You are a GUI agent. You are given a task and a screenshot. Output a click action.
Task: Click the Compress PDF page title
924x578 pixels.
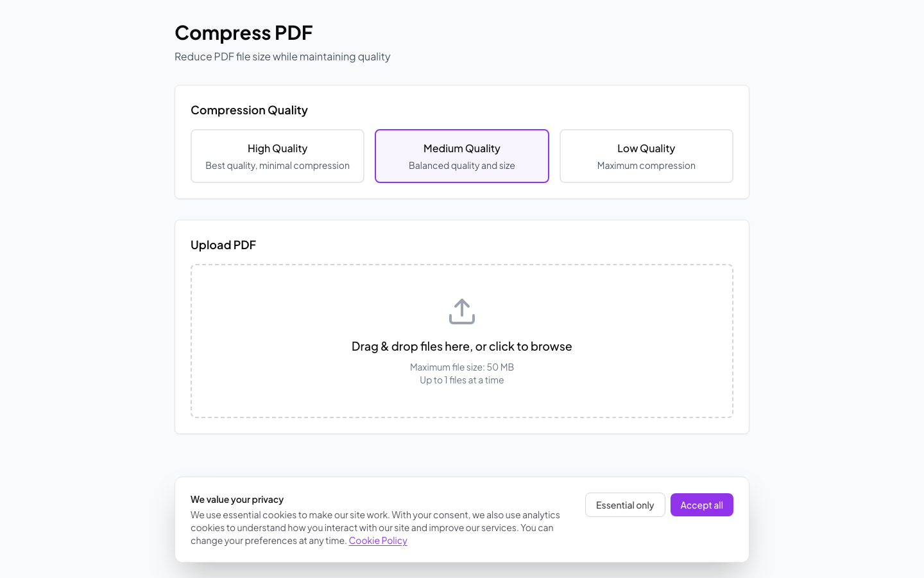(x=244, y=33)
